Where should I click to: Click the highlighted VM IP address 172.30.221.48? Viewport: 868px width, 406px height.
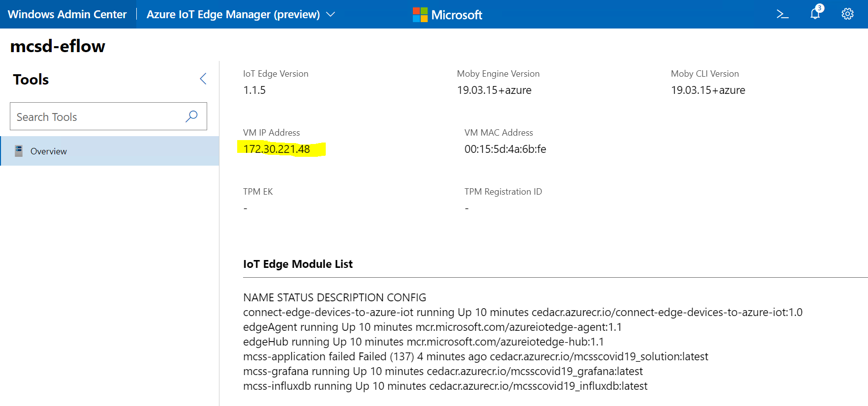[277, 149]
